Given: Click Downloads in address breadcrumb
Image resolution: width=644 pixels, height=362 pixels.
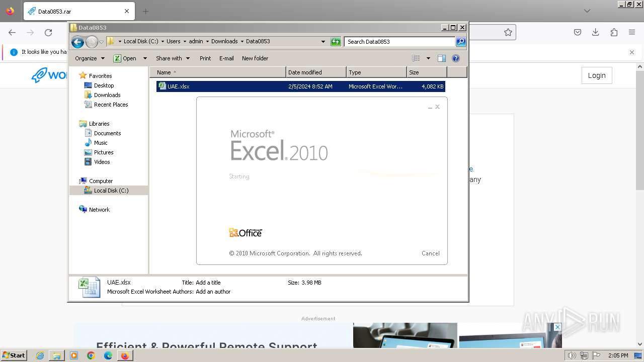Looking at the screenshot, I should coord(224,42).
